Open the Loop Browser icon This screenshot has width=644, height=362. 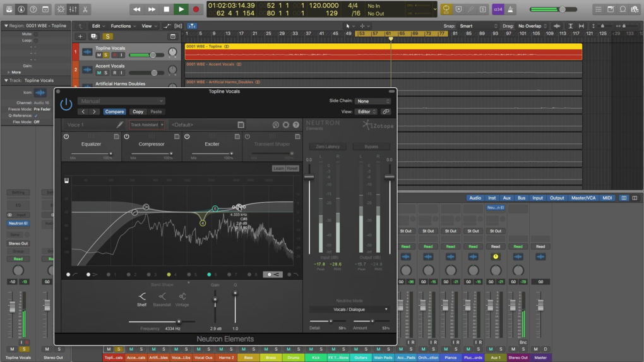click(623, 9)
